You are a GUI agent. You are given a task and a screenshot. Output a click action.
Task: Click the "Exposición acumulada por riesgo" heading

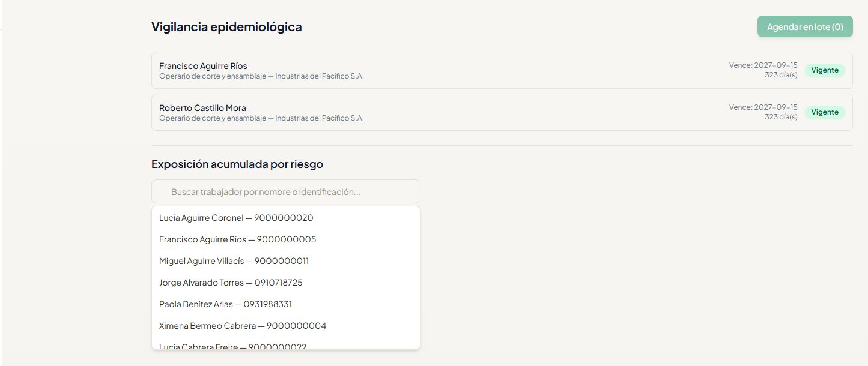click(x=237, y=164)
